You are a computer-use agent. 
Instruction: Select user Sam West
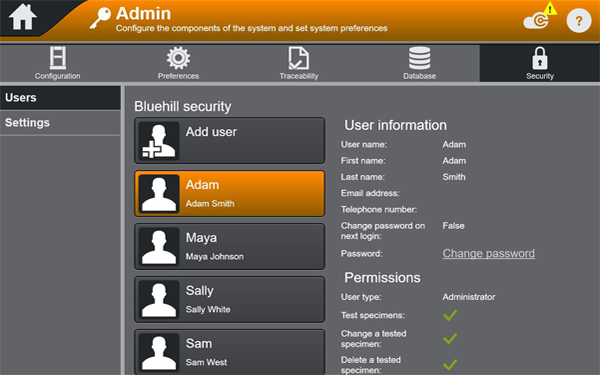pos(229,352)
